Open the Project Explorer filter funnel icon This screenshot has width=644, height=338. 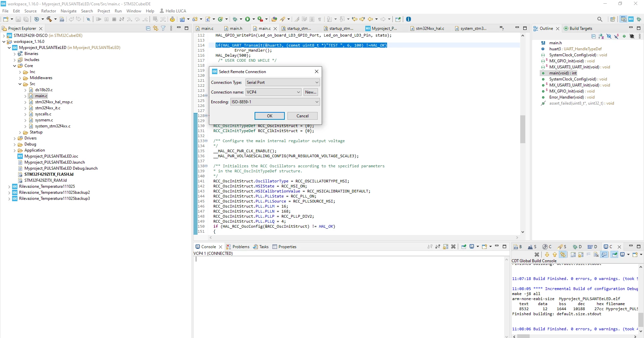163,29
